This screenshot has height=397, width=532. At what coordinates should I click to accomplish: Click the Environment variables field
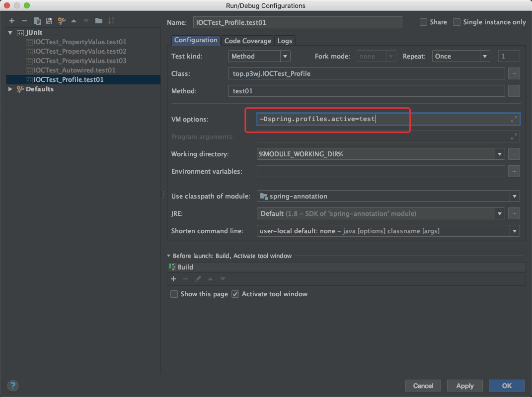pyautogui.click(x=380, y=171)
